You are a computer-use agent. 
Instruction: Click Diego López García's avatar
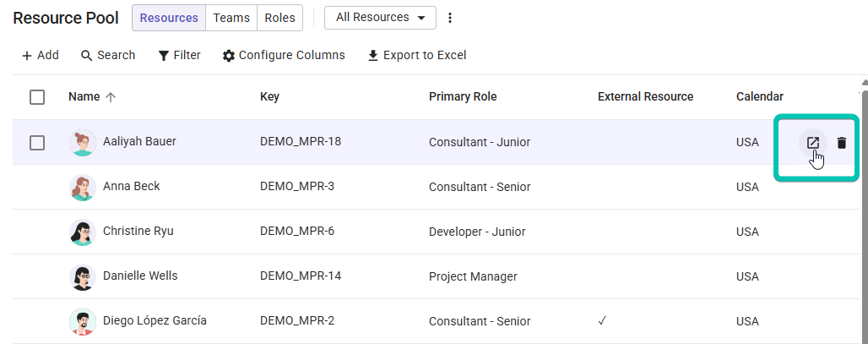tap(83, 322)
